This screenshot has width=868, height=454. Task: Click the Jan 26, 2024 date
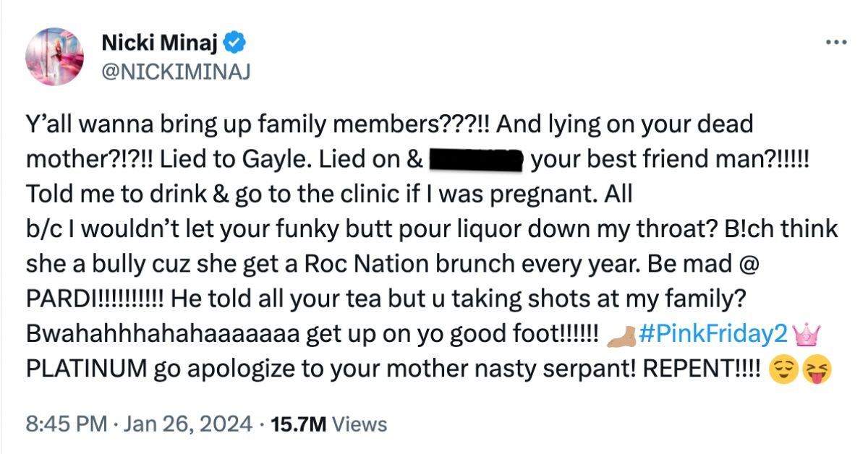(186, 424)
